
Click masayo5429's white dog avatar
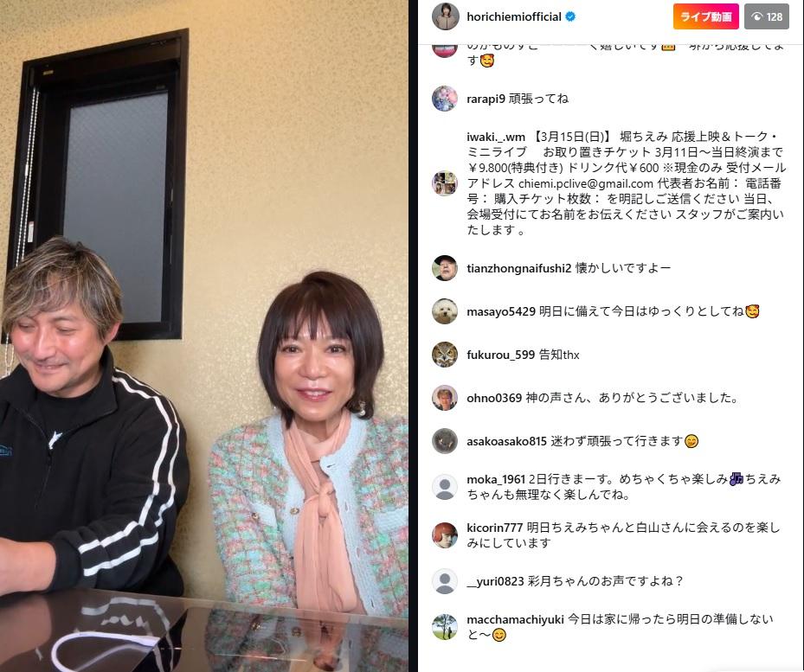tap(445, 311)
